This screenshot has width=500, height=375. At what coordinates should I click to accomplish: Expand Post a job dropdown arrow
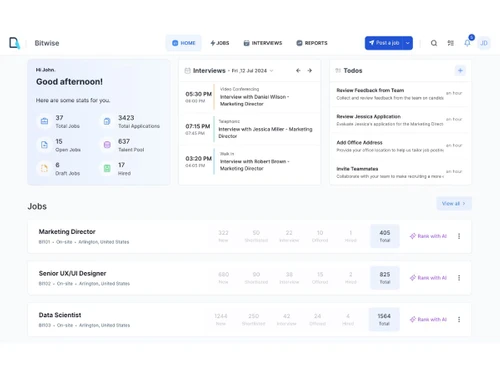click(x=407, y=43)
